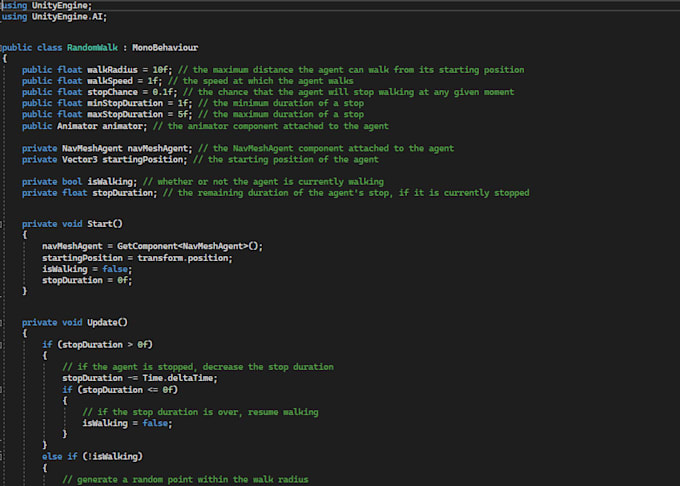This screenshot has height=486, width=680.
Task: Click the 'UnityEngine.AI' namespace in second using line
Action: coord(69,16)
